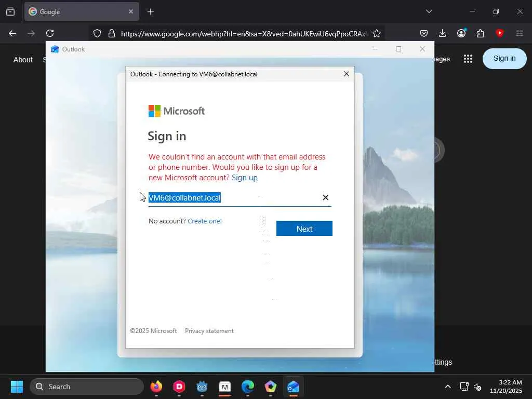Open the Pocket save icon in Firefox
Viewport: 532px width, 399px height.
424,33
